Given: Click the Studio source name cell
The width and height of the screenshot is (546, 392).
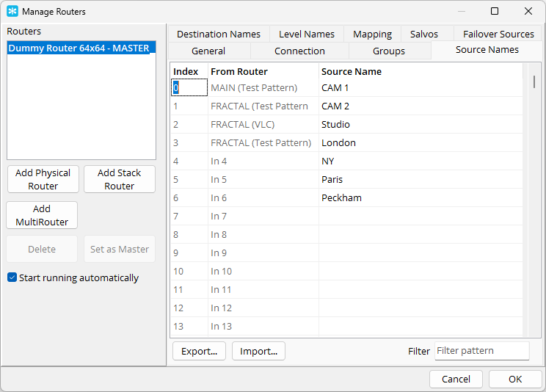Looking at the screenshot, I should click(x=421, y=124).
